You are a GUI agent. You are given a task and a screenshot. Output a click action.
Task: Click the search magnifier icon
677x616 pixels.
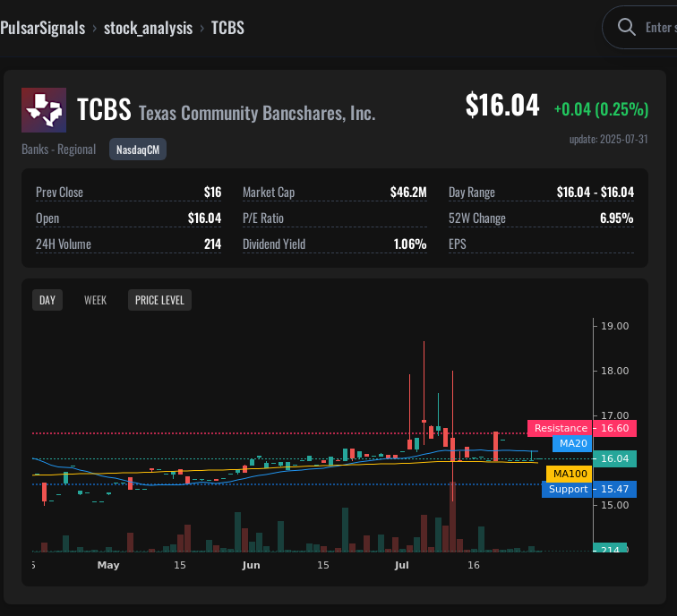tap(626, 27)
